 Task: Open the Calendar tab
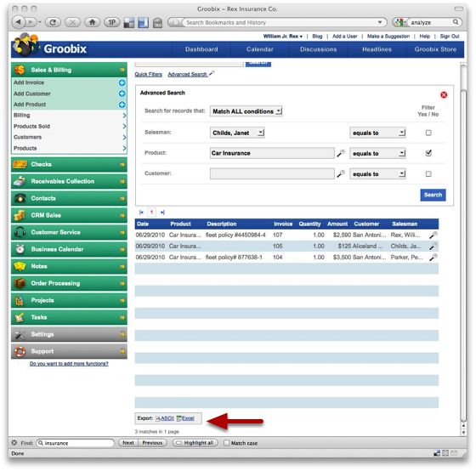coord(260,49)
